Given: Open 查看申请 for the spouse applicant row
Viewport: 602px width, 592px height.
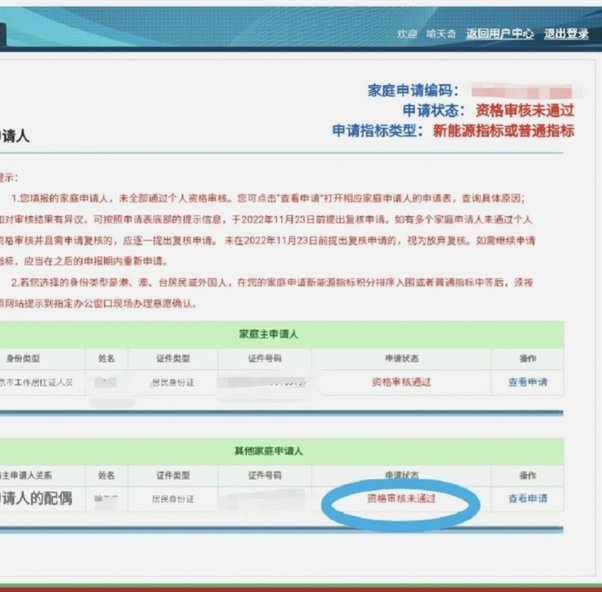Looking at the screenshot, I should tap(528, 498).
